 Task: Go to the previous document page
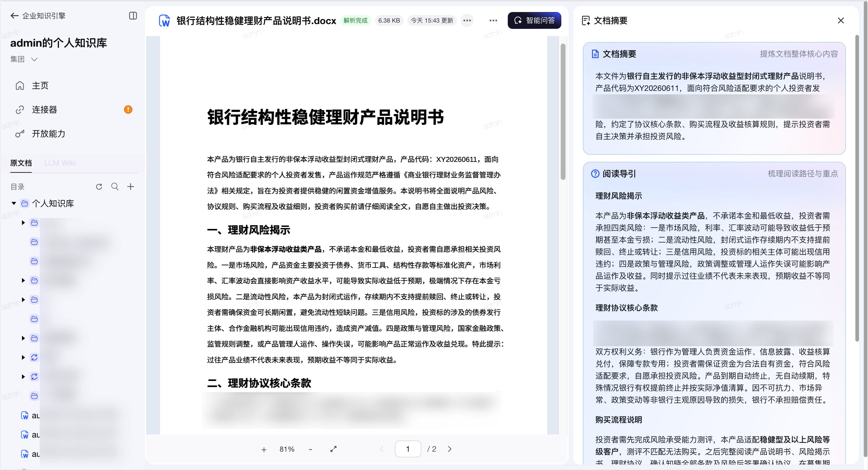pos(381,449)
